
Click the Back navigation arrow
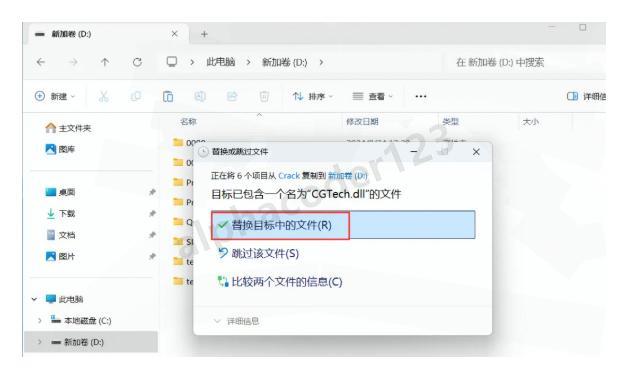pos(41,62)
